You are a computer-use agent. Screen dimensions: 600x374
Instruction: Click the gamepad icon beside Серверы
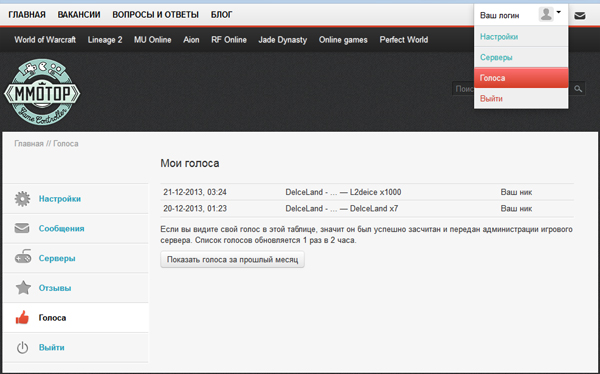pos(23,257)
